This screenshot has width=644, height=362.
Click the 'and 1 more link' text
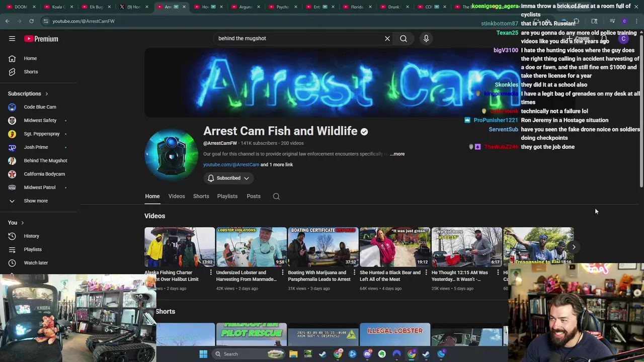pos(277,165)
